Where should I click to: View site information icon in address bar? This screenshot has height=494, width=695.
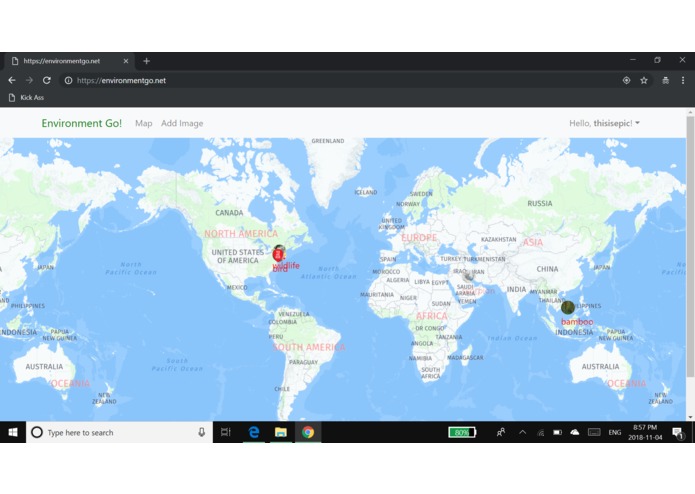tap(68, 80)
